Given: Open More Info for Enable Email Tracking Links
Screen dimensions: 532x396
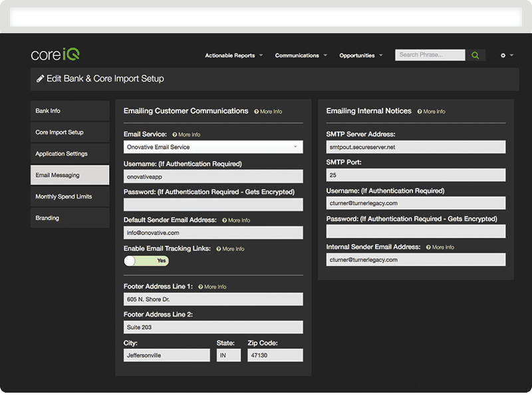Looking at the screenshot, I should (x=230, y=249).
